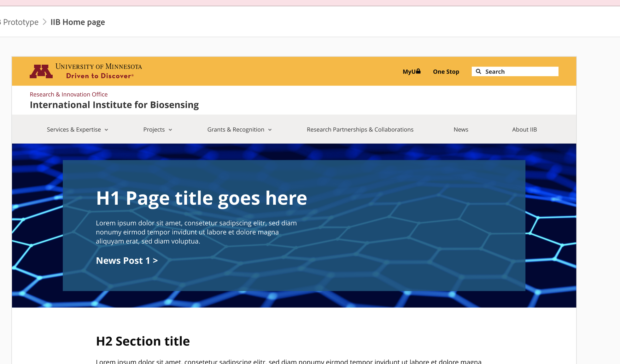Open the News navigation item
The image size is (620, 364).
click(x=461, y=130)
